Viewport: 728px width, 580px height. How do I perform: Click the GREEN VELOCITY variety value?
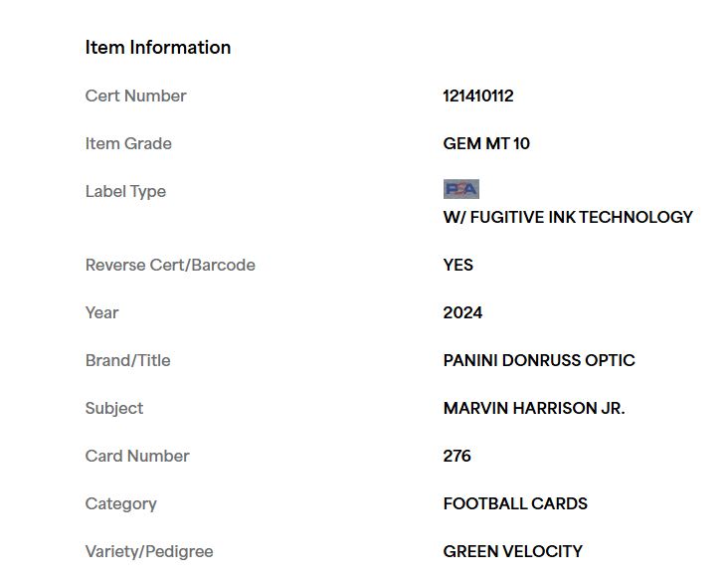[512, 552]
